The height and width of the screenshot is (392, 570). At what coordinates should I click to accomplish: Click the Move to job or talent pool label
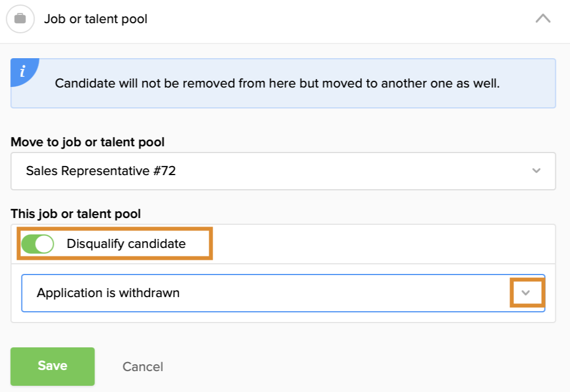click(88, 142)
